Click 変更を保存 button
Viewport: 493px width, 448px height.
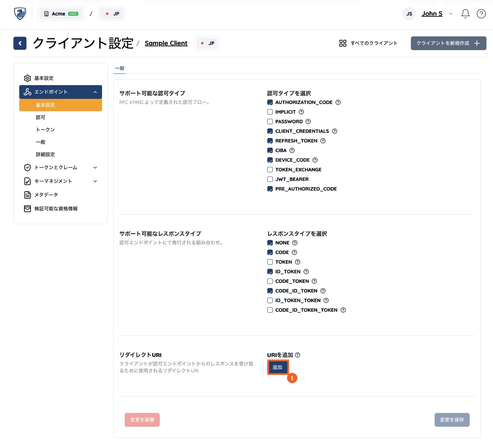pos(452,420)
